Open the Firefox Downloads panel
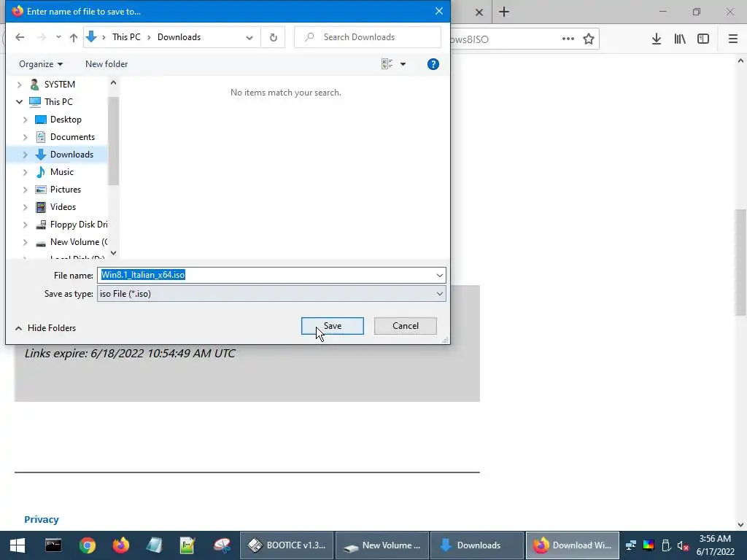Image resolution: width=747 pixels, height=560 pixels. point(657,39)
